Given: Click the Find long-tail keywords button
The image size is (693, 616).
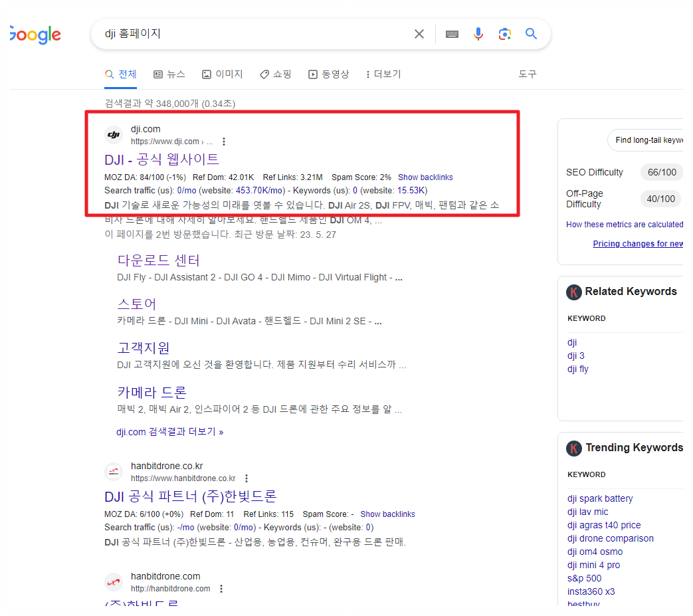Looking at the screenshot, I should click(646, 140).
